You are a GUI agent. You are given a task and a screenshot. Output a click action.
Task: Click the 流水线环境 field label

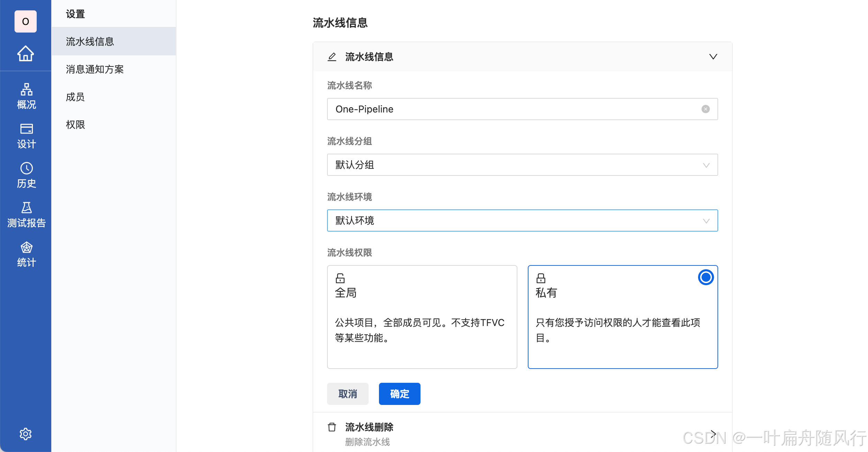pos(350,197)
